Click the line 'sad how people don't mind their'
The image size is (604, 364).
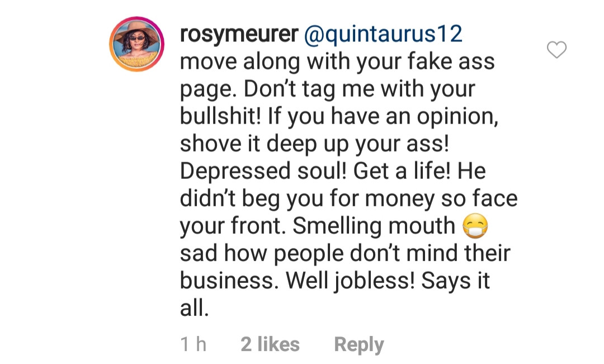(345, 253)
